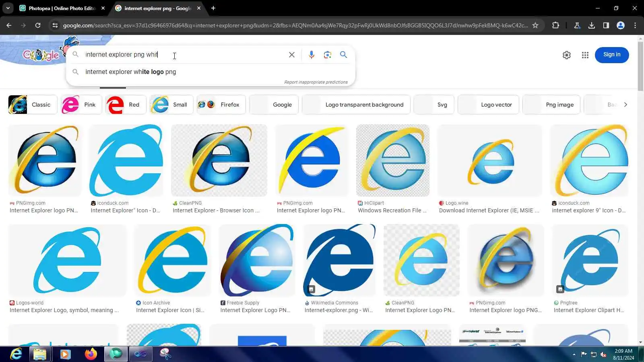
Task: View site information icon in address bar
Action: pyautogui.click(x=55, y=25)
